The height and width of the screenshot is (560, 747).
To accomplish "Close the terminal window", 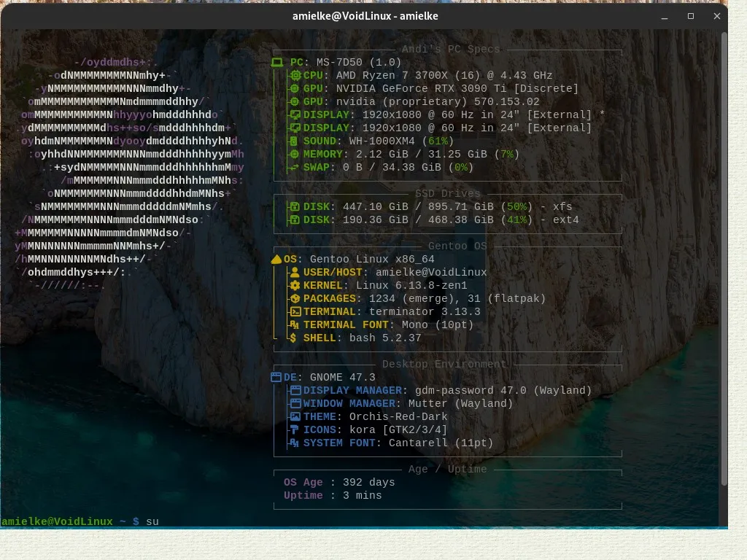I will [x=716, y=16].
